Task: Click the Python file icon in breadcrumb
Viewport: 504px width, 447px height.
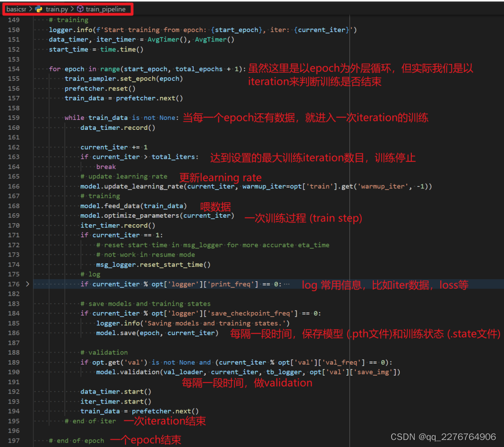Action: coord(39,9)
